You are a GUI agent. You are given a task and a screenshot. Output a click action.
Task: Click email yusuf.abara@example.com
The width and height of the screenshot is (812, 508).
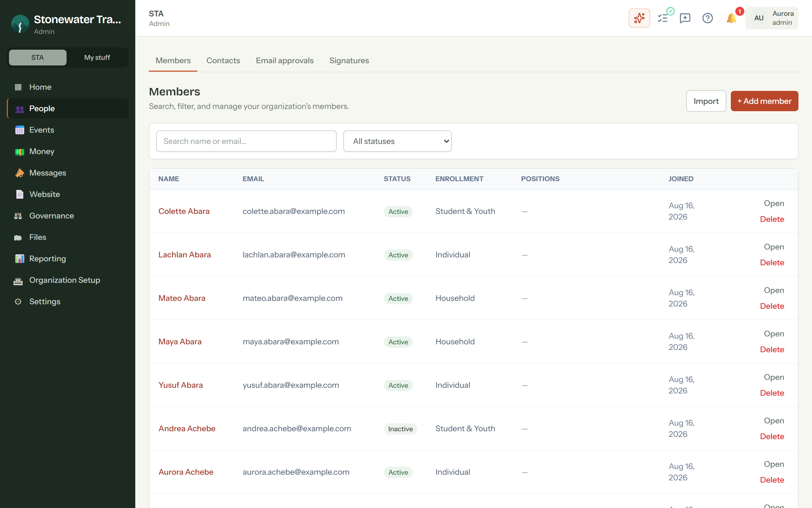point(291,385)
